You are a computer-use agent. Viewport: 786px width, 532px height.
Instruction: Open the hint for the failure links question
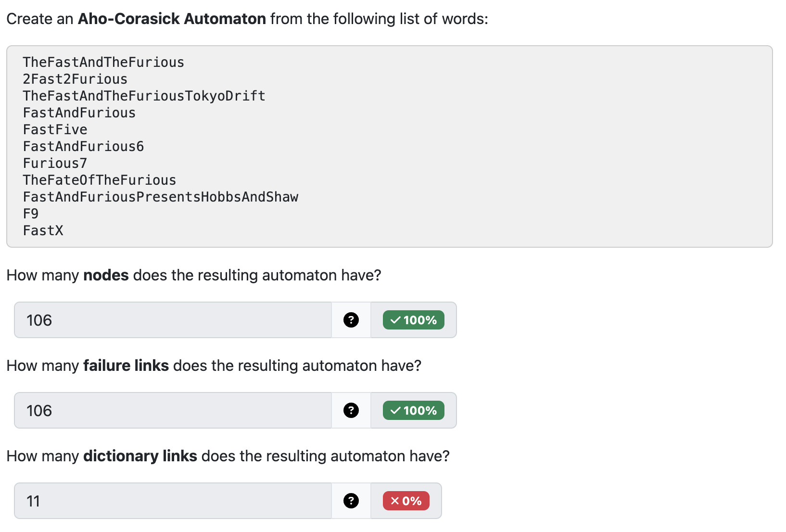pyautogui.click(x=351, y=410)
